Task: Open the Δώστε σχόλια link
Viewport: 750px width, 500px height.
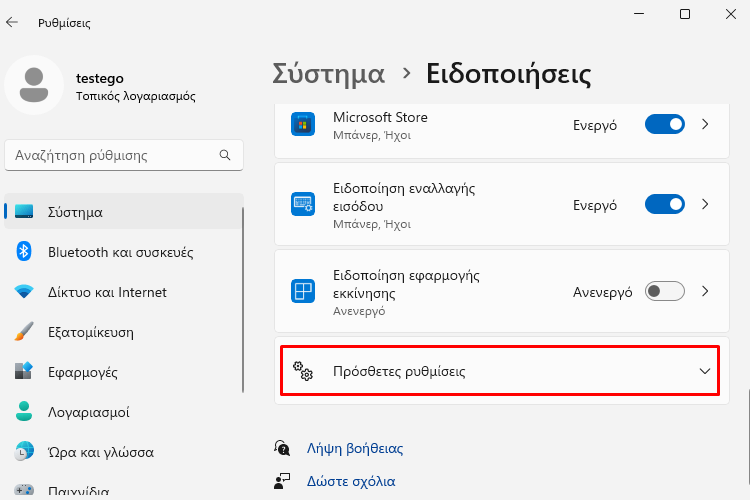Action: [351, 481]
